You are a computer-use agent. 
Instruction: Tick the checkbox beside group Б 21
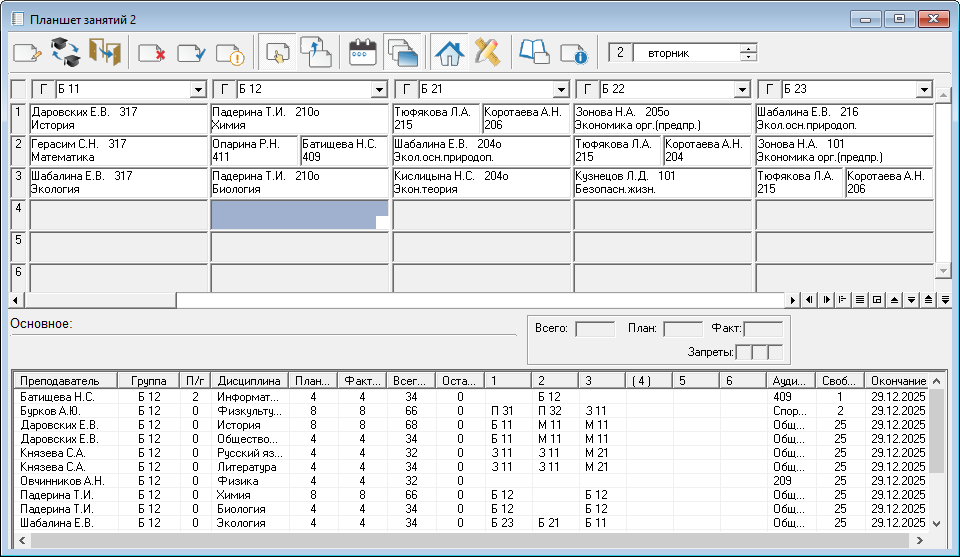pos(407,90)
